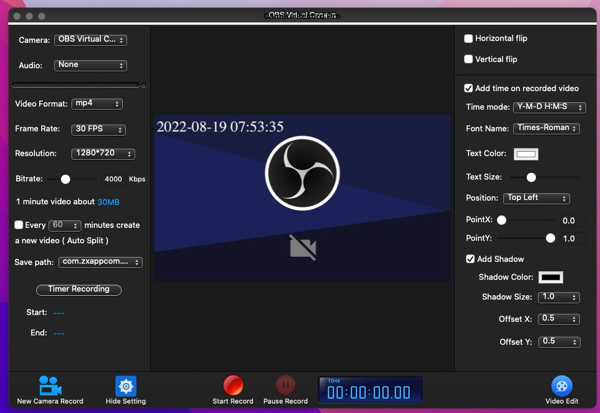Open the Position dropdown

536,198
